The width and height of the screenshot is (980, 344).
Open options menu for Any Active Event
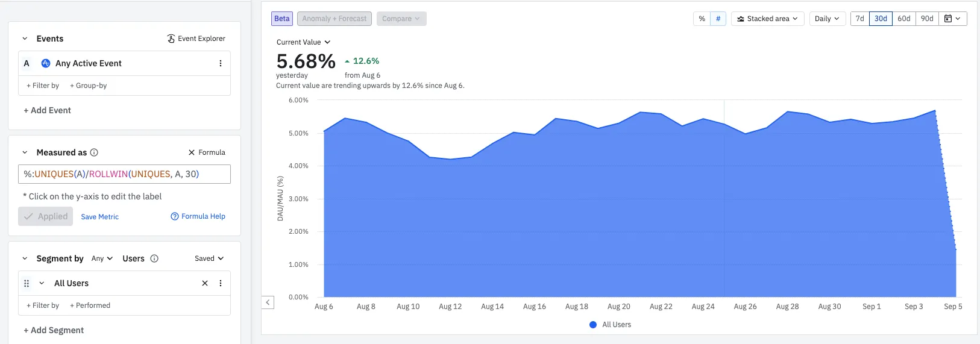coord(221,63)
